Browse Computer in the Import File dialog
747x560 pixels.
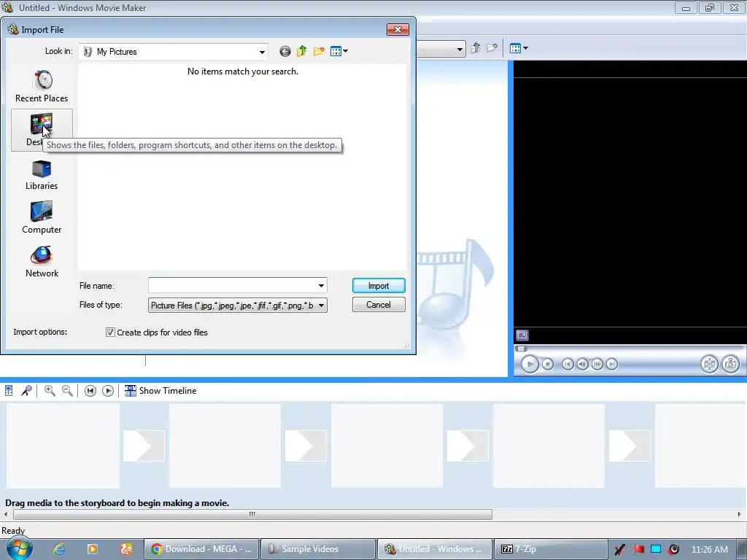(x=42, y=217)
